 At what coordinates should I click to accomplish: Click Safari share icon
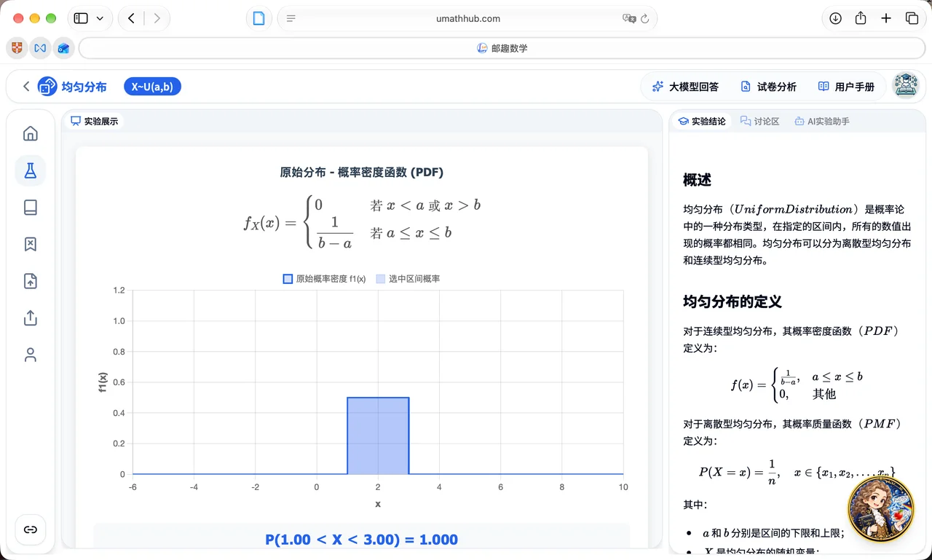861,19
